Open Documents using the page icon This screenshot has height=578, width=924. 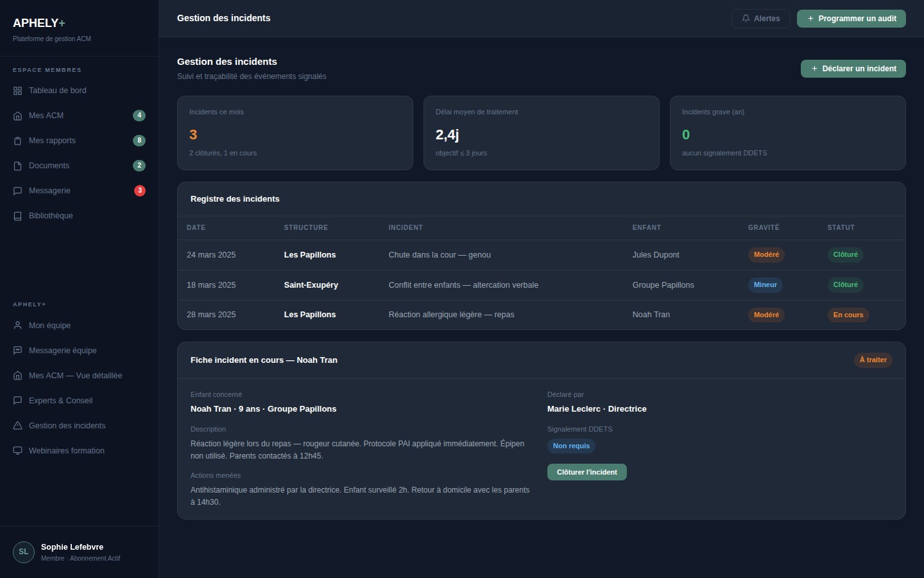tap(17, 166)
